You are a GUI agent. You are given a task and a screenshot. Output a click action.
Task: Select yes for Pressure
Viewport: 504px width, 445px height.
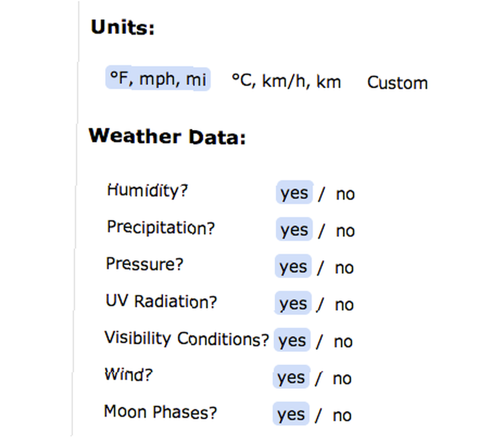(293, 266)
